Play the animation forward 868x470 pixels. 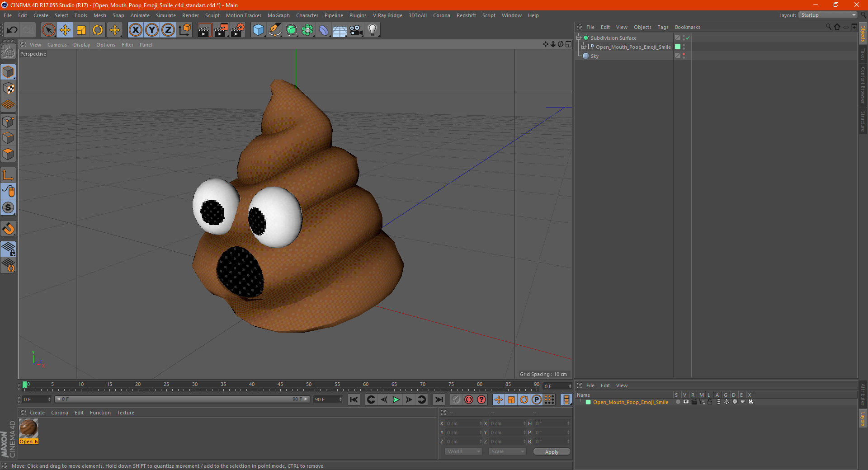[x=396, y=399]
